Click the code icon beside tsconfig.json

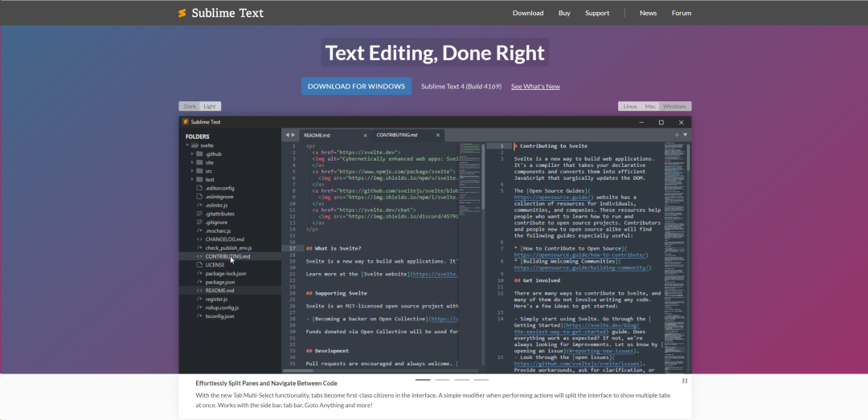tap(199, 316)
